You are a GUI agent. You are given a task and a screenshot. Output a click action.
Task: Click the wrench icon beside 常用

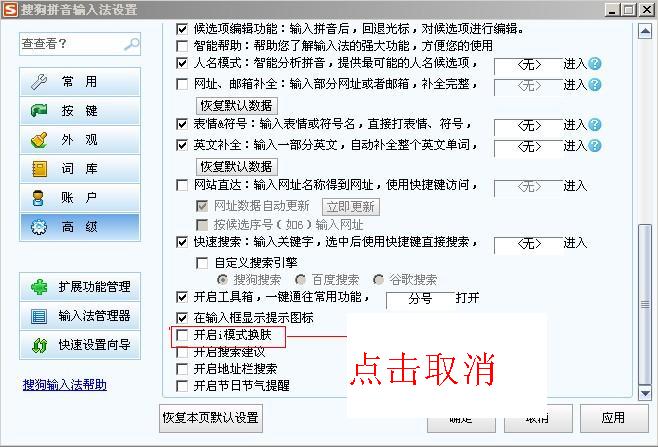(39, 82)
